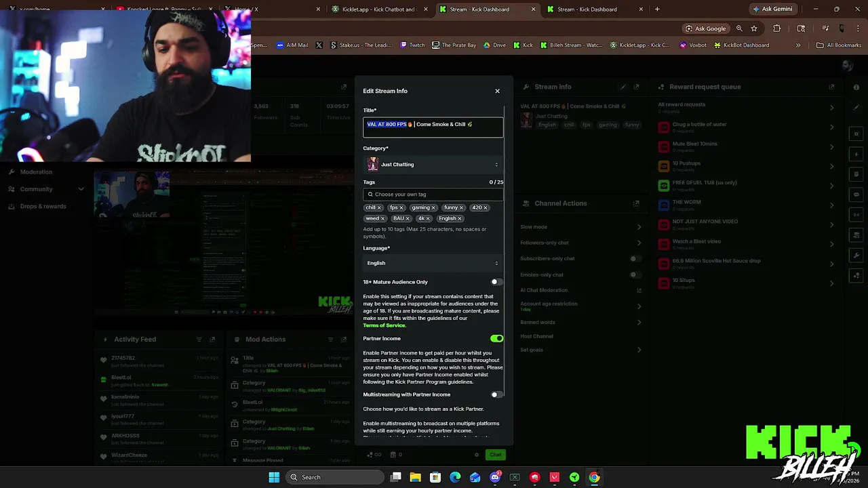Disable the Partner Income toggle

pyautogui.click(x=497, y=338)
